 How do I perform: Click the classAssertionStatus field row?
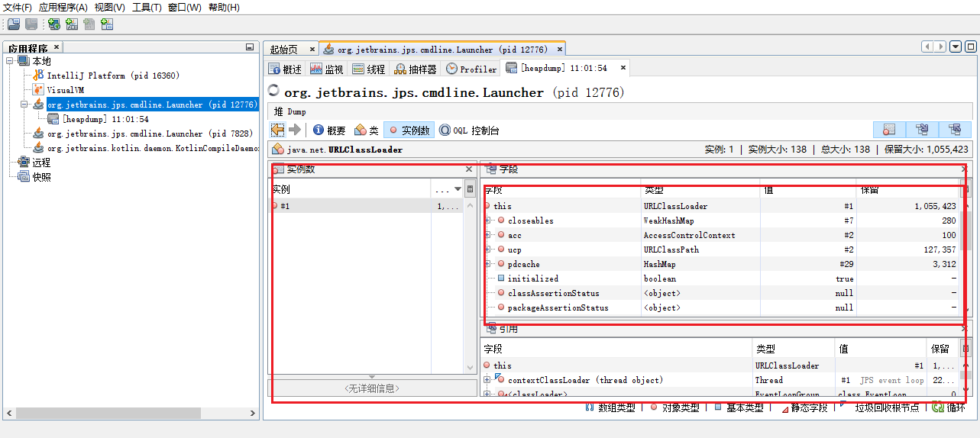click(x=721, y=293)
